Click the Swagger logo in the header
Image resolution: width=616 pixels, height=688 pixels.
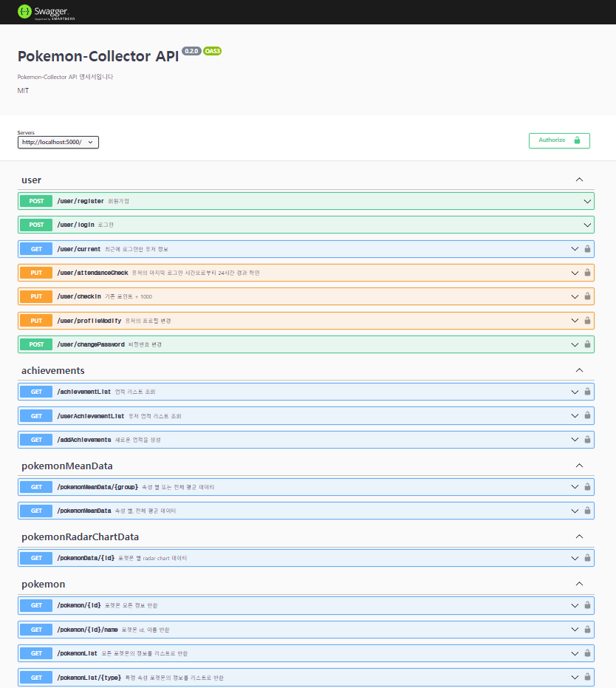[46, 12]
